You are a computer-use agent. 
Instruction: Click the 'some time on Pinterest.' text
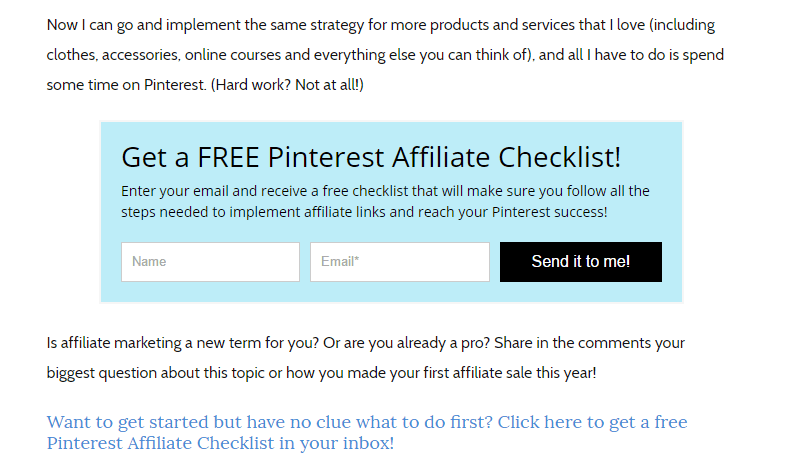point(127,85)
